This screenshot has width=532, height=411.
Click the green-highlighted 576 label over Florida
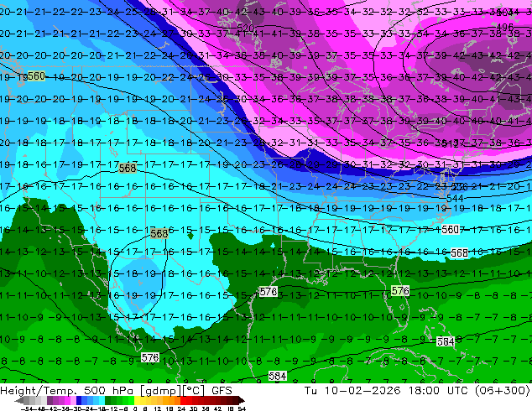coord(400,291)
